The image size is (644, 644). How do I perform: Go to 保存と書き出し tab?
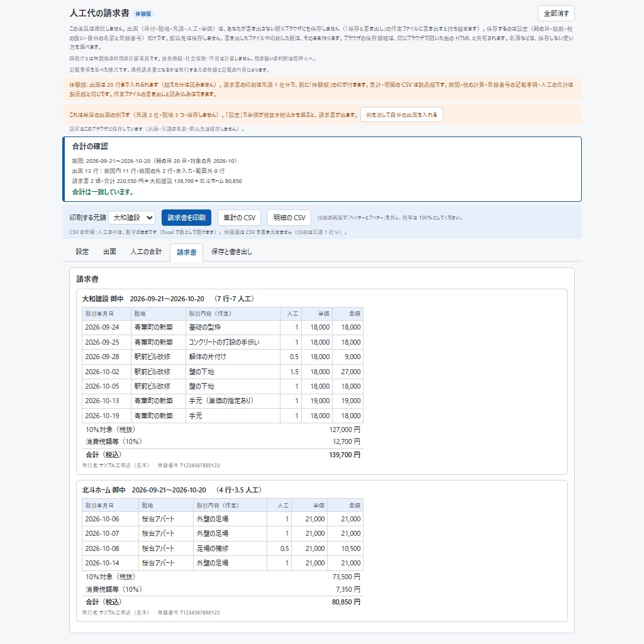[231, 252]
